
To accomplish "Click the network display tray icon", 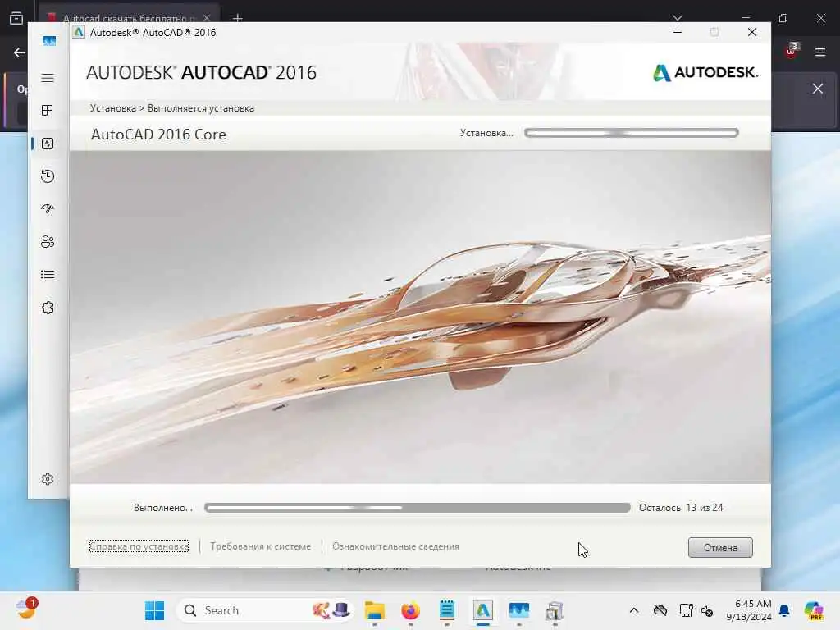I will pyautogui.click(x=687, y=610).
